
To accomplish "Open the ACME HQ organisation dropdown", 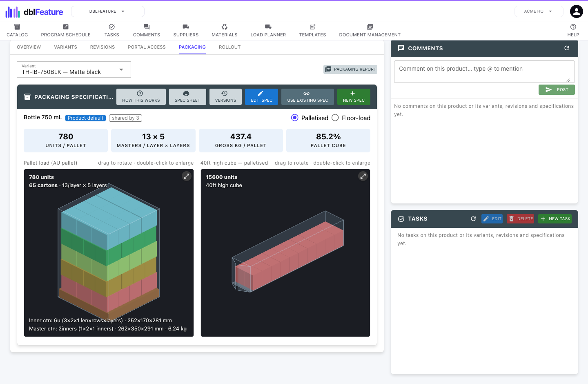I will pyautogui.click(x=539, y=11).
